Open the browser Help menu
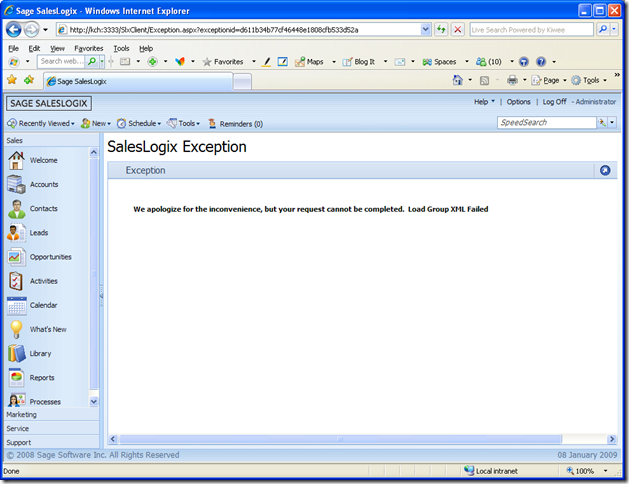629x484 pixels. [x=146, y=49]
